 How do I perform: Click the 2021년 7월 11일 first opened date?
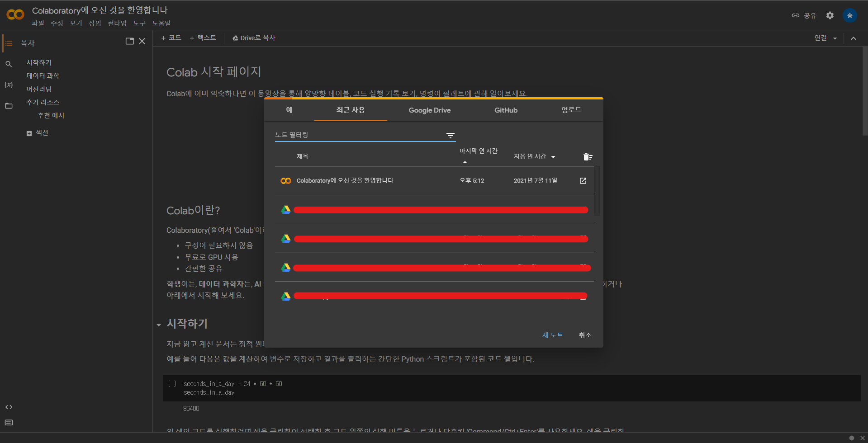tap(535, 180)
